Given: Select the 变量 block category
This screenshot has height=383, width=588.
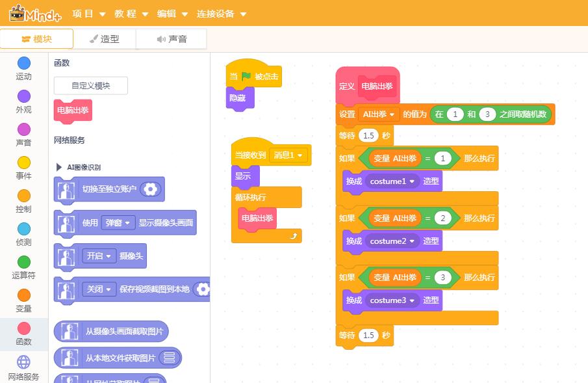Looking at the screenshot, I should pyautogui.click(x=23, y=301).
